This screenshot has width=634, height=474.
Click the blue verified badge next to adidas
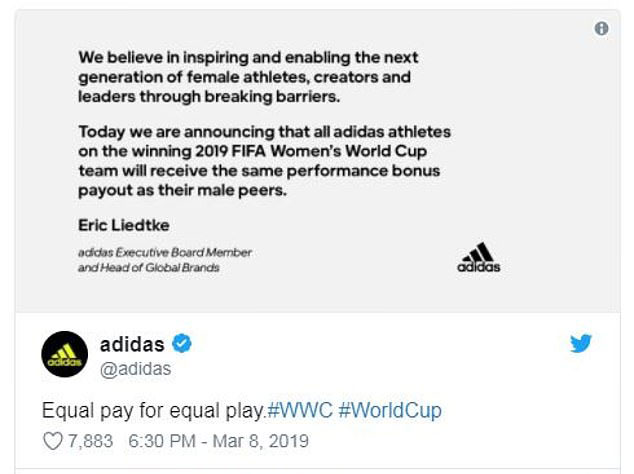[x=182, y=344]
